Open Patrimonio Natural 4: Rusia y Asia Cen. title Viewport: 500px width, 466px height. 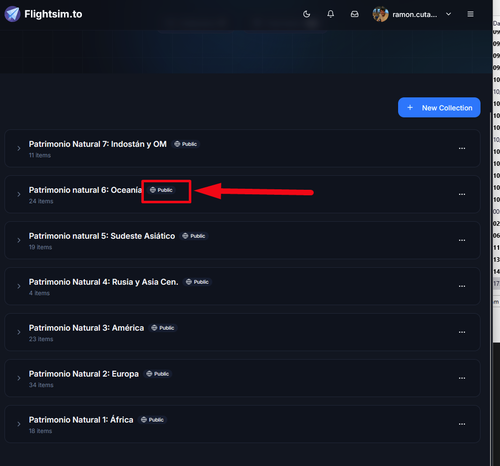103,282
